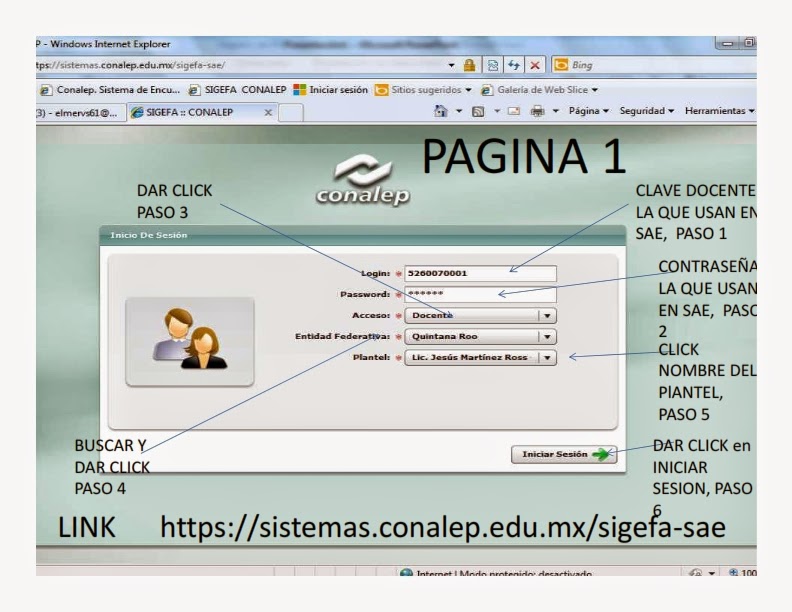792x612 pixels.
Task: Expand the printer options arrow
Action: click(556, 111)
